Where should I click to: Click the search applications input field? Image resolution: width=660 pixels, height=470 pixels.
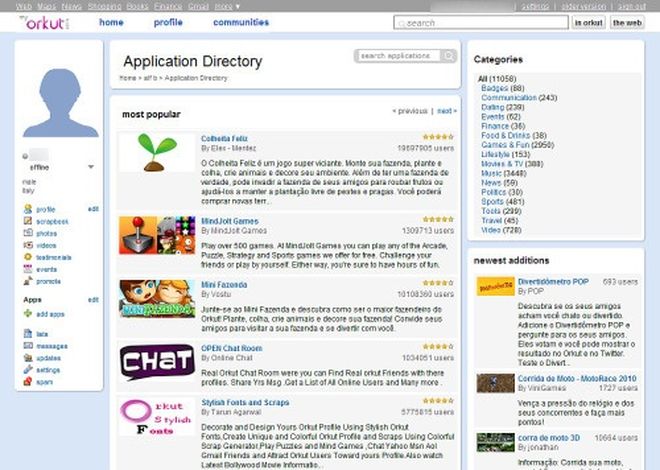pos(398,56)
